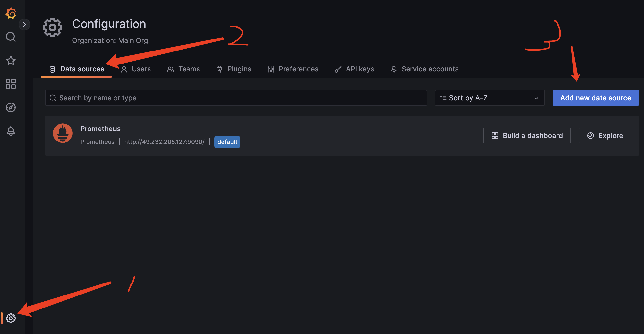The height and width of the screenshot is (334, 644).
Task: Click the Organization: Main Org. subtitle
Action: pyautogui.click(x=111, y=40)
